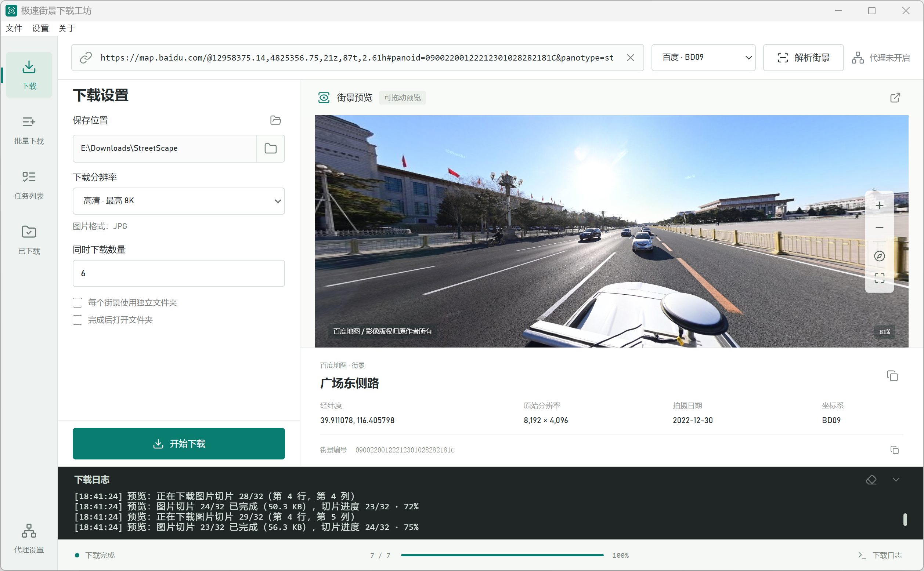This screenshot has height=571, width=924.
Task: Collapse the 下载日志 panel with chevron
Action: 896,480
